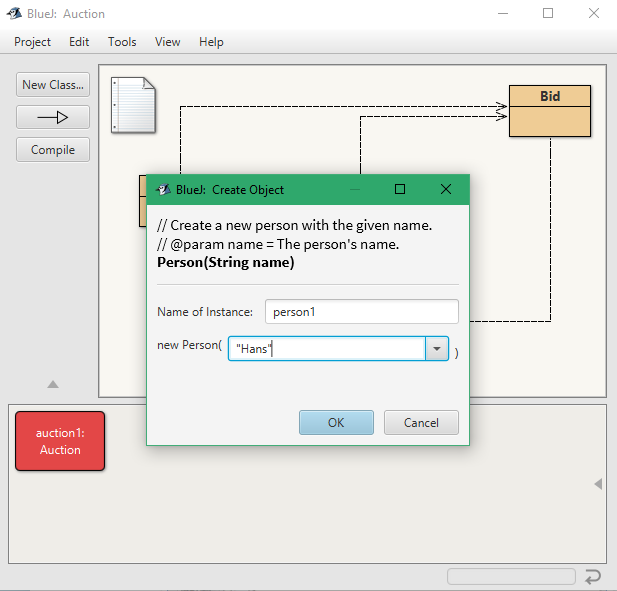
Task: Click the BlueJ bird icon in dialog title
Action: [x=163, y=190]
